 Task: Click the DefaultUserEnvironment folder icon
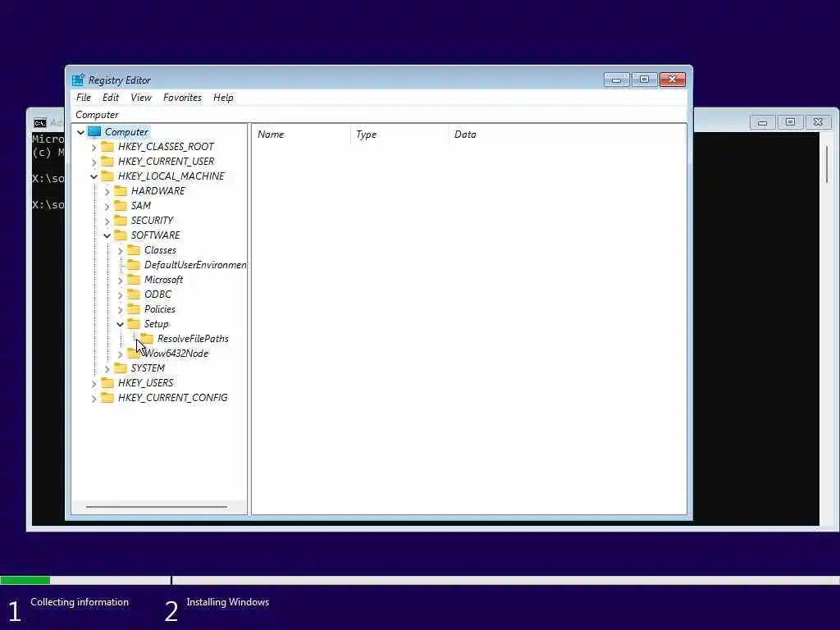click(134, 265)
